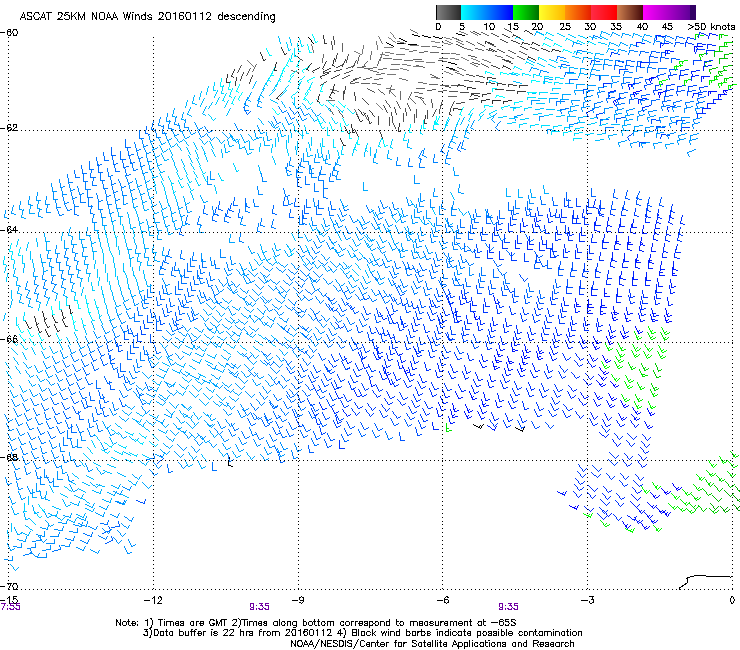Click the '-64' latitude axis label

[x=9, y=230]
